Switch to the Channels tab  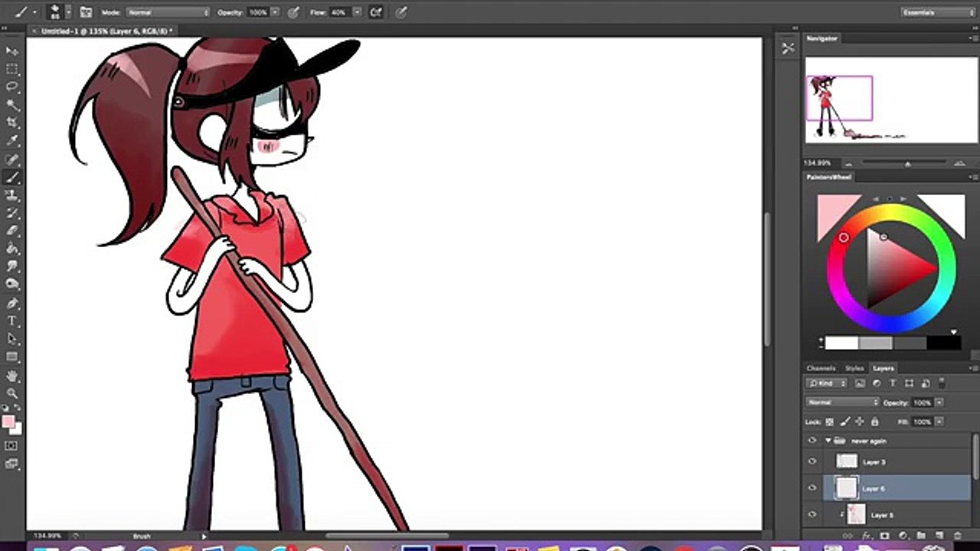click(x=821, y=368)
